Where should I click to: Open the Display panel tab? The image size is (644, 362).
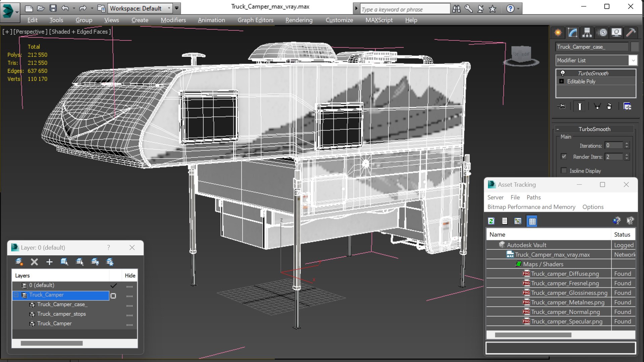[x=616, y=33]
